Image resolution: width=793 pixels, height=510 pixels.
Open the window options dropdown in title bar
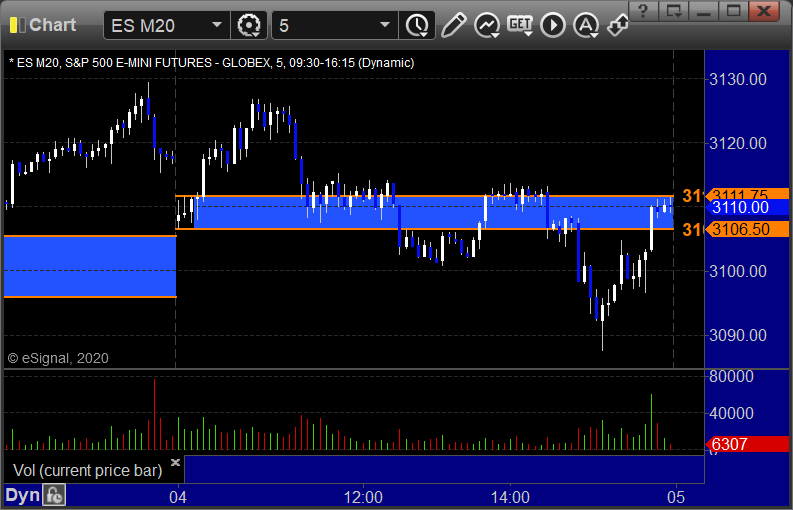pyautogui.click(x=674, y=11)
